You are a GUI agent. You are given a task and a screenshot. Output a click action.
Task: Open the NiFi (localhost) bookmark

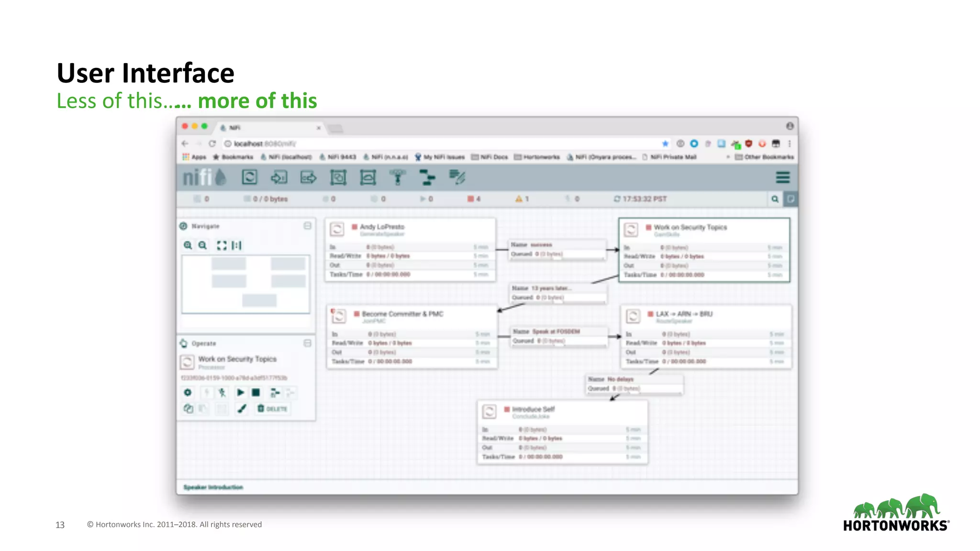pyautogui.click(x=286, y=157)
